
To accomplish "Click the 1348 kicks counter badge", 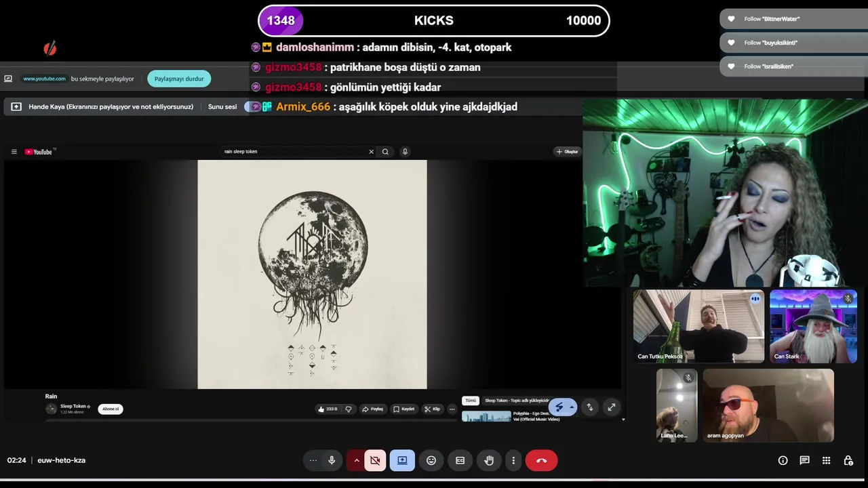I will (x=281, y=20).
